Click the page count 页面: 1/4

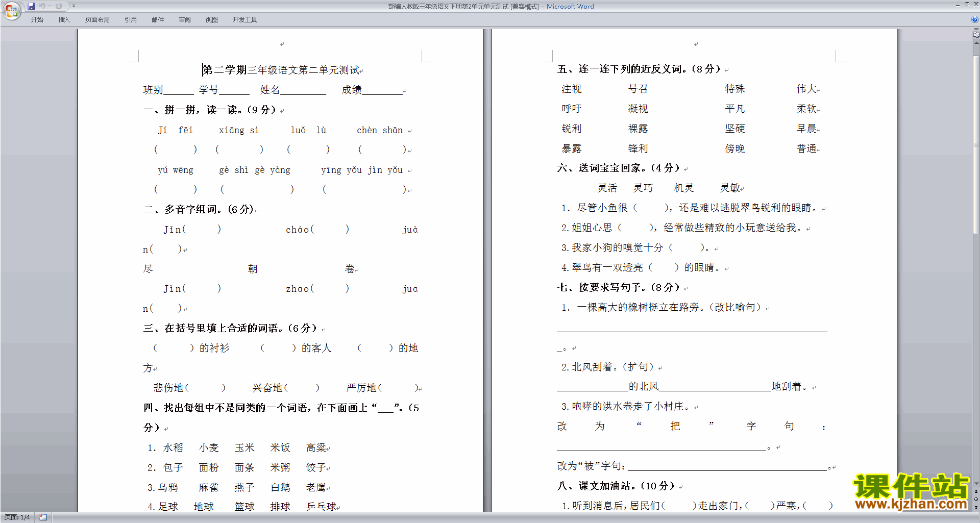click(17, 517)
